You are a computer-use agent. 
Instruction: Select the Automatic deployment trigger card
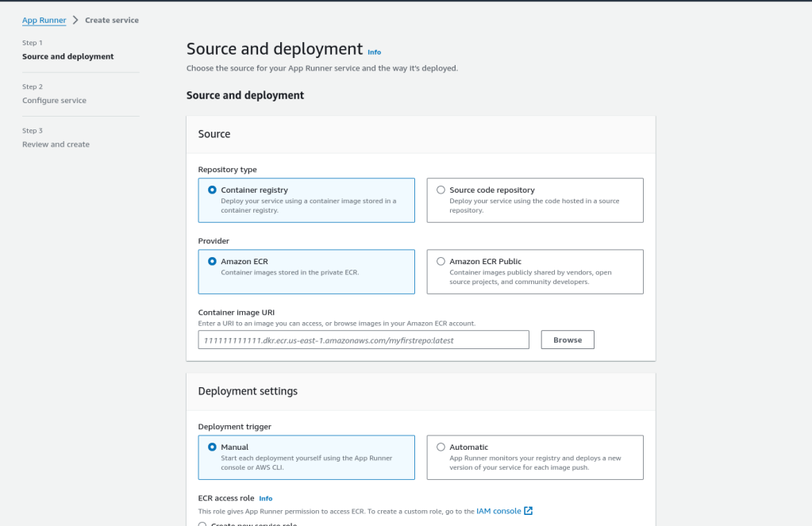click(534, 457)
